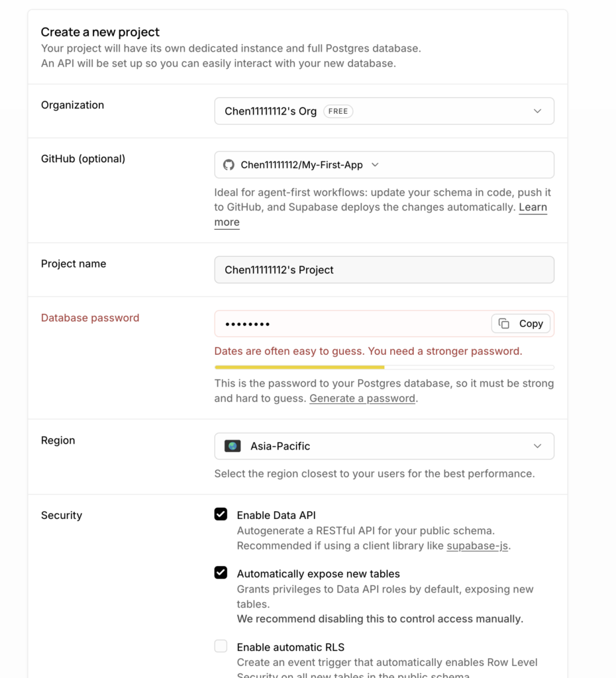This screenshot has height=678, width=616.
Task: Click the password strength bar
Action: pyautogui.click(x=384, y=367)
